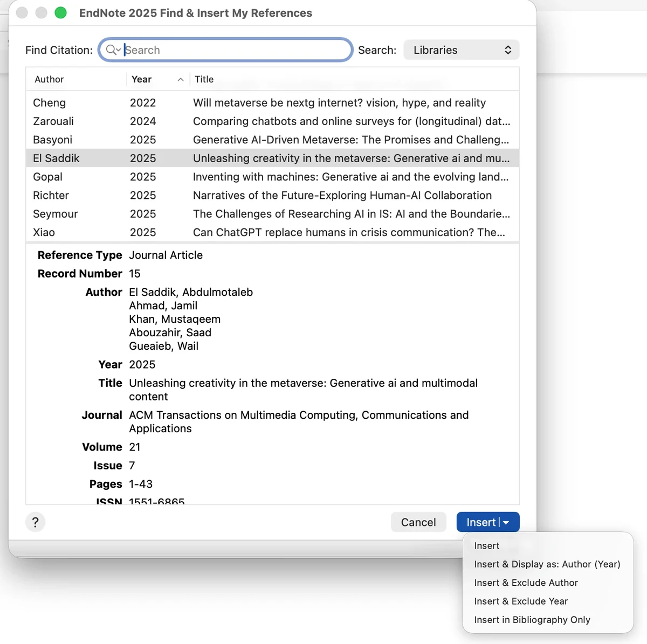Open the Libraries search scope dropdown
The height and width of the screenshot is (644, 647).
(x=462, y=50)
